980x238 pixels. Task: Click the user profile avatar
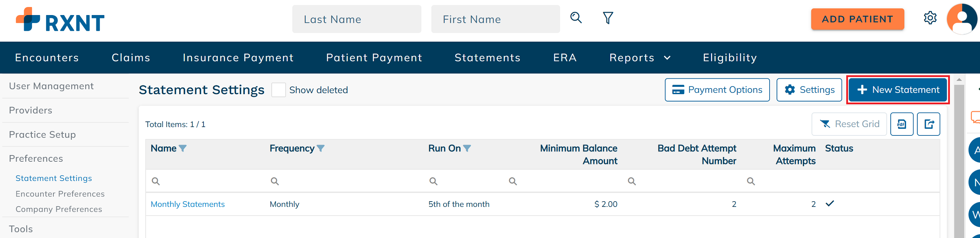pyautogui.click(x=962, y=19)
